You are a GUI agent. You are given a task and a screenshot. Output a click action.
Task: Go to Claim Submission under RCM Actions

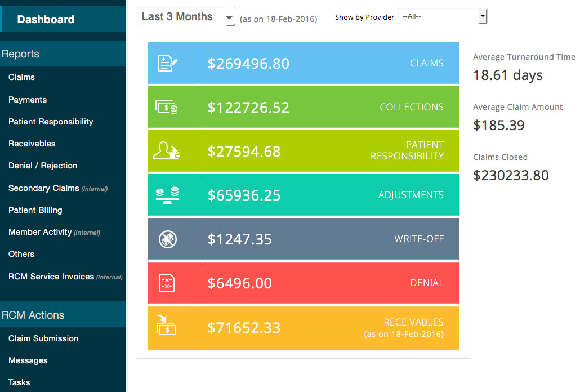click(43, 338)
